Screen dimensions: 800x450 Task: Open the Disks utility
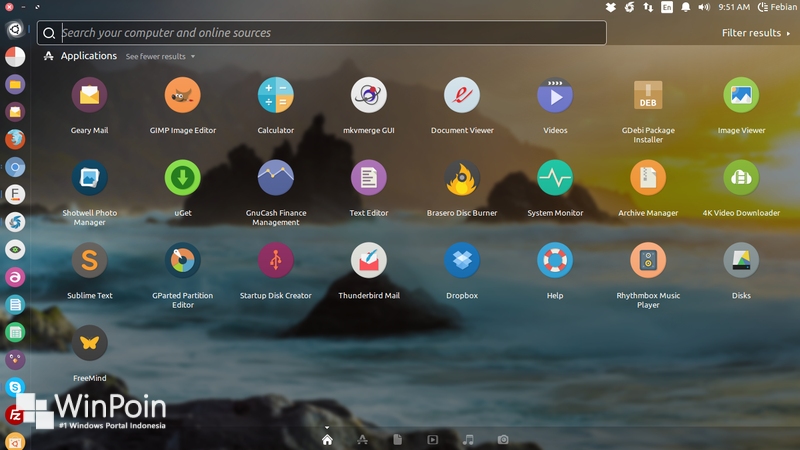[741, 261]
